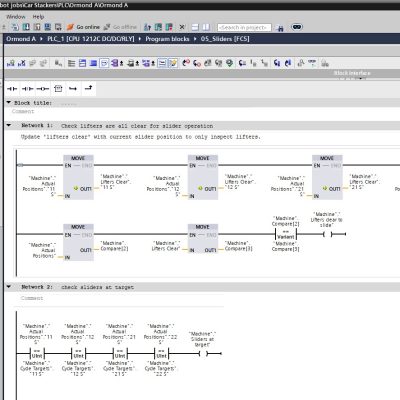Click PLC_1 [CPU 1212C DC/DC/RLY] breadcrumb

click(91, 39)
